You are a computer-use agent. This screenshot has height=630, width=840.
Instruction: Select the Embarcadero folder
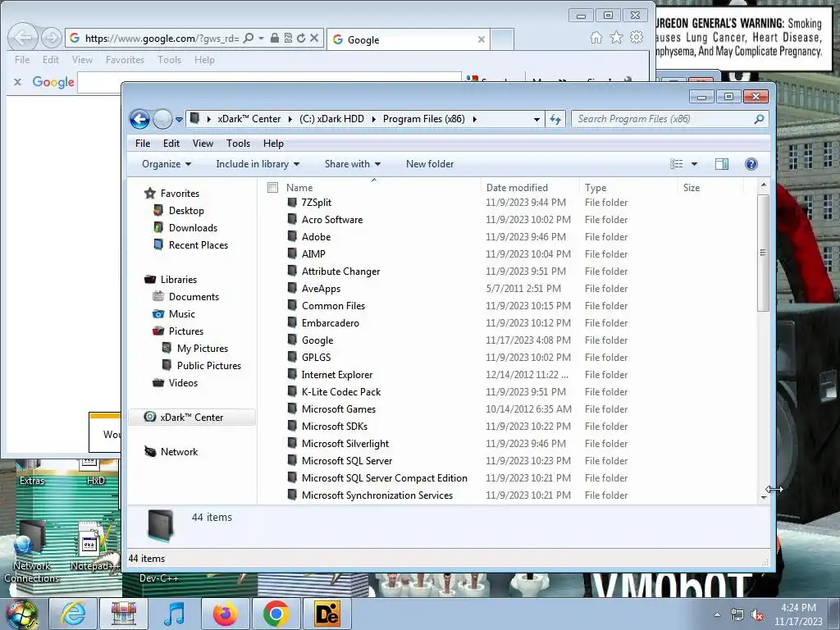330,323
